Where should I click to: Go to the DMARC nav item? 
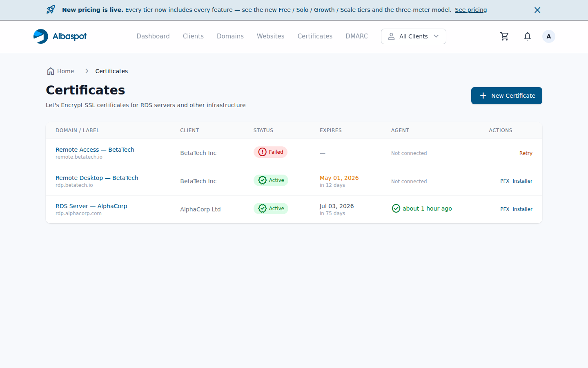point(356,36)
